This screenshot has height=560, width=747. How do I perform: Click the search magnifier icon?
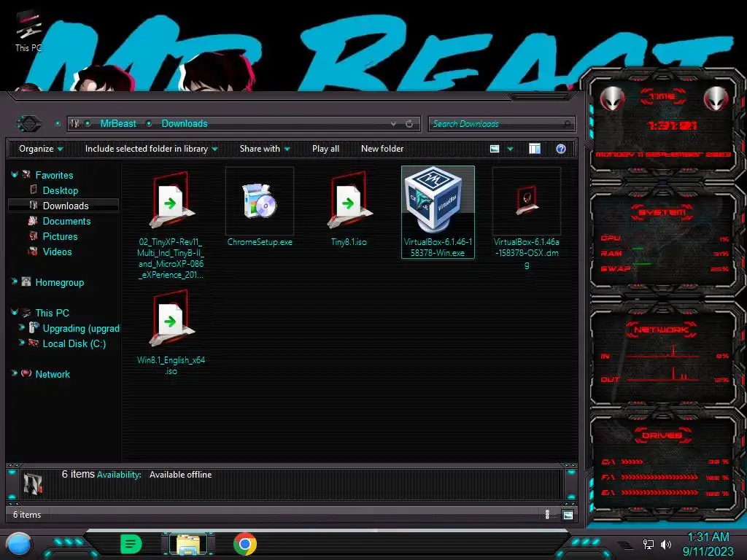pos(566,124)
